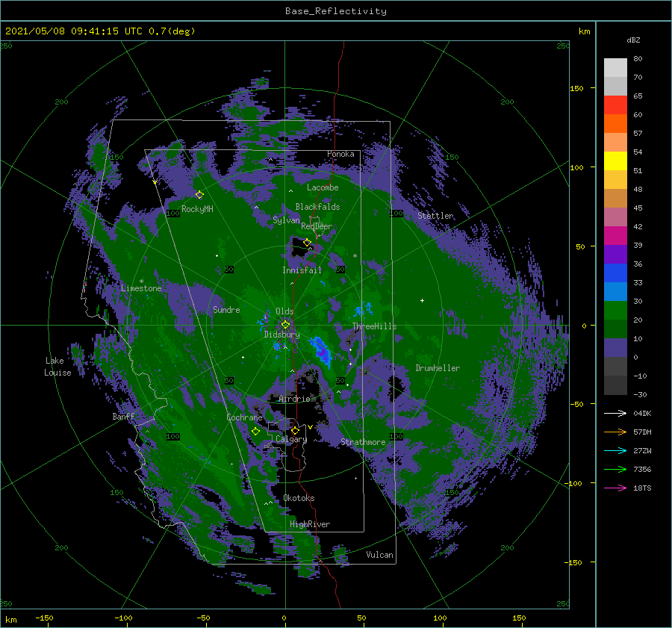Viewport: 672px width, 628px height.
Task: Pick the blue 33-36 dBZ legend swatch
Action: [x=615, y=273]
